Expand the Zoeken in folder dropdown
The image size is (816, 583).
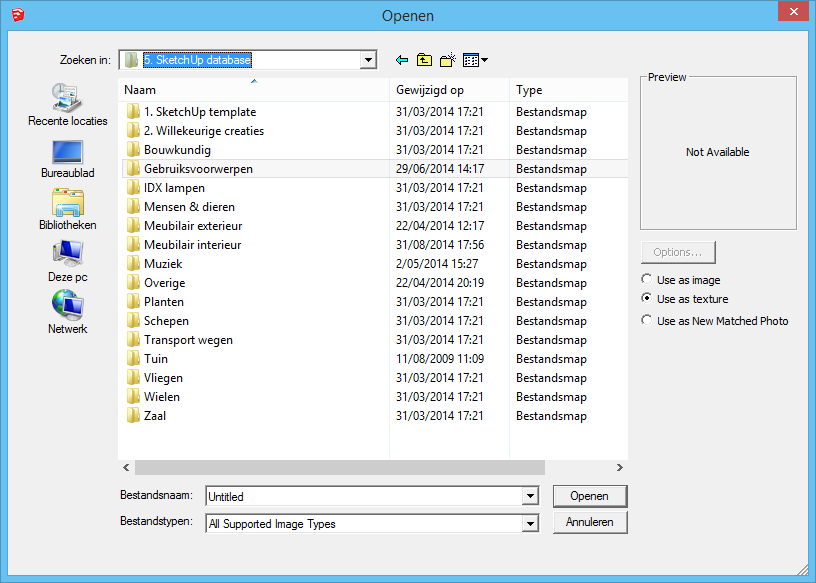pyautogui.click(x=368, y=60)
